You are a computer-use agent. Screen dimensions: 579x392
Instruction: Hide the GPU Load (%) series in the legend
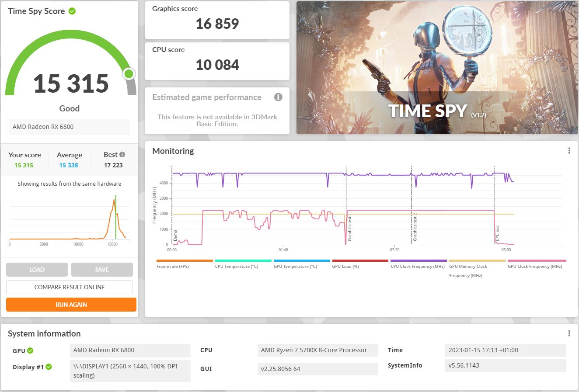345,266
